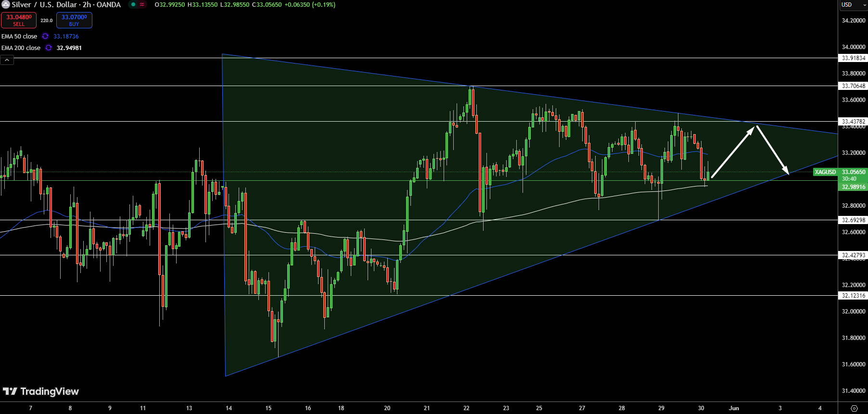Click the XAGUSD symbol tag on the chart
The height and width of the screenshot is (414, 868).
click(x=825, y=172)
